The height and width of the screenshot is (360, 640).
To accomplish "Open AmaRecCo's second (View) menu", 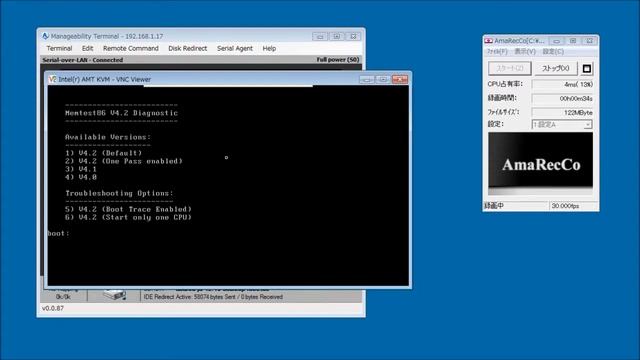I will (525, 51).
